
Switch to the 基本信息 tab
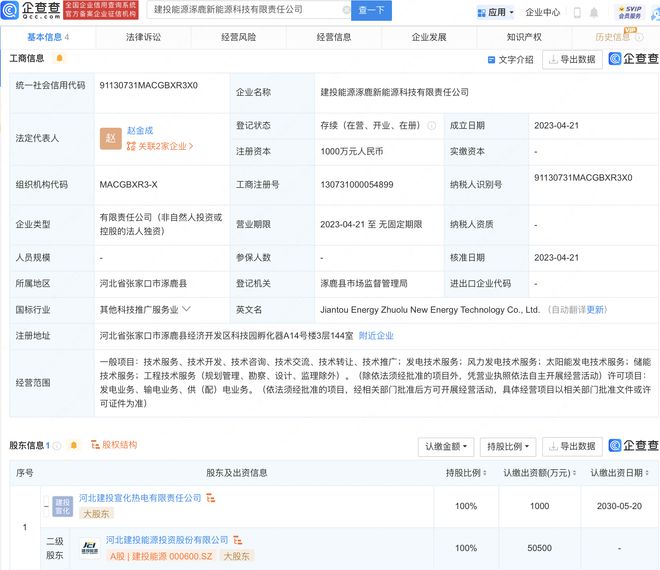(48, 37)
